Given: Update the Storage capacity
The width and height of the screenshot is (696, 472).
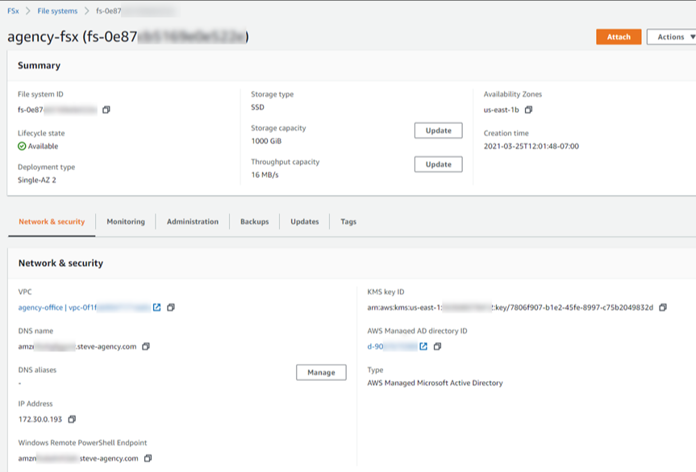Looking at the screenshot, I should [438, 131].
